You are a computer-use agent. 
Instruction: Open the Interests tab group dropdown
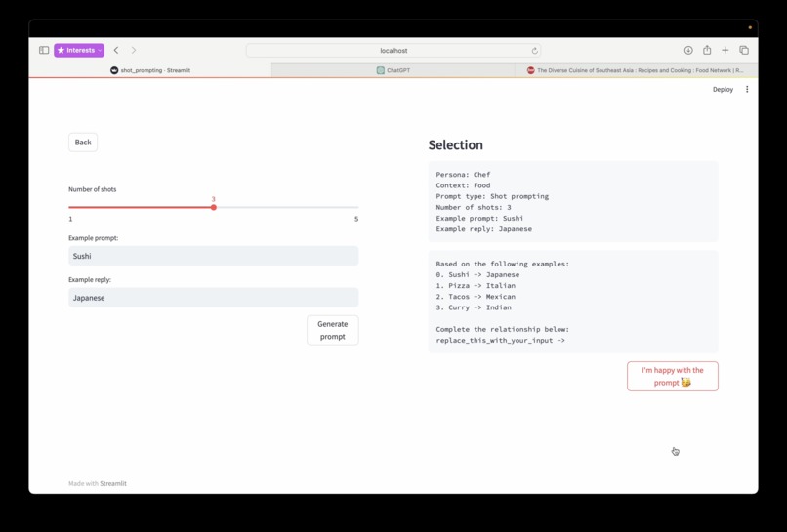click(79, 50)
